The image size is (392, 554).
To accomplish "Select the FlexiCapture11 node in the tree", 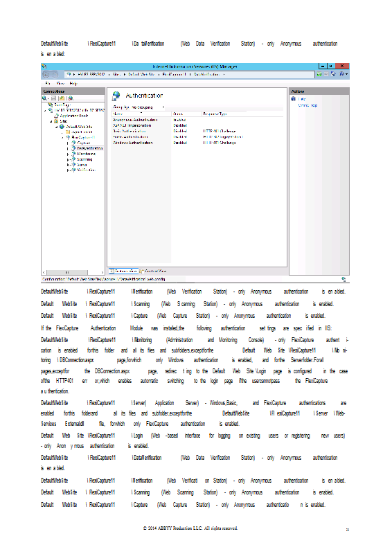I will (x=83, y=137).
